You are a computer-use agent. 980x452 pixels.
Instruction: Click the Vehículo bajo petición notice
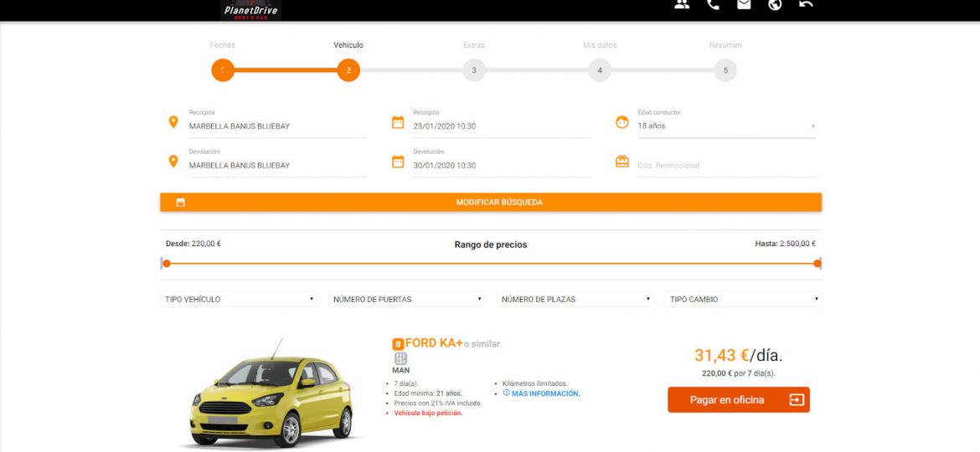[428, 413]
